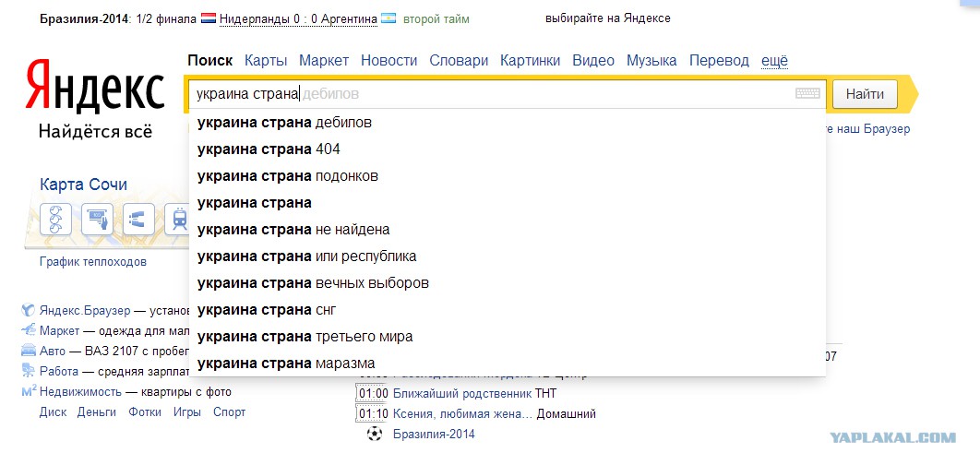Click the first Sochi map pin icon
This screenshot has height=465, width=980.
55,220
